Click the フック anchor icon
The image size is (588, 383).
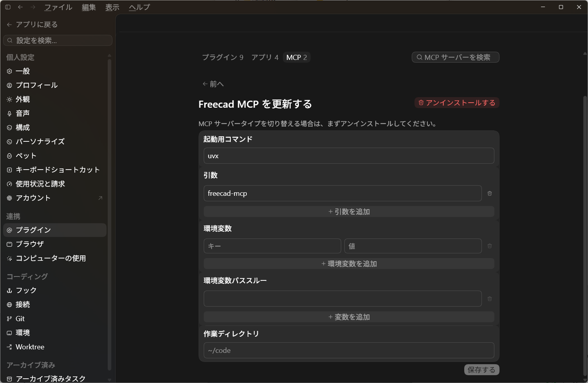pyautogui.click(x=9, y=290)
